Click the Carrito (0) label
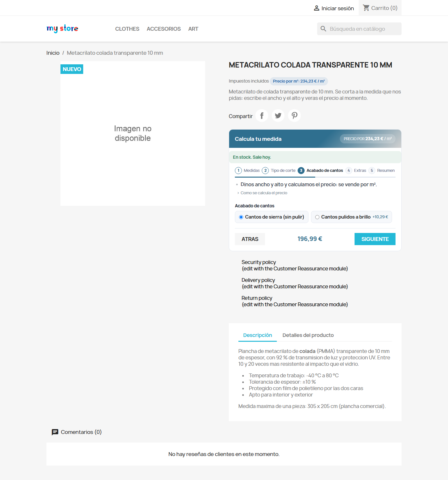Image resolution: width=448 pixels, height=480 pixels. click(384, 8)
